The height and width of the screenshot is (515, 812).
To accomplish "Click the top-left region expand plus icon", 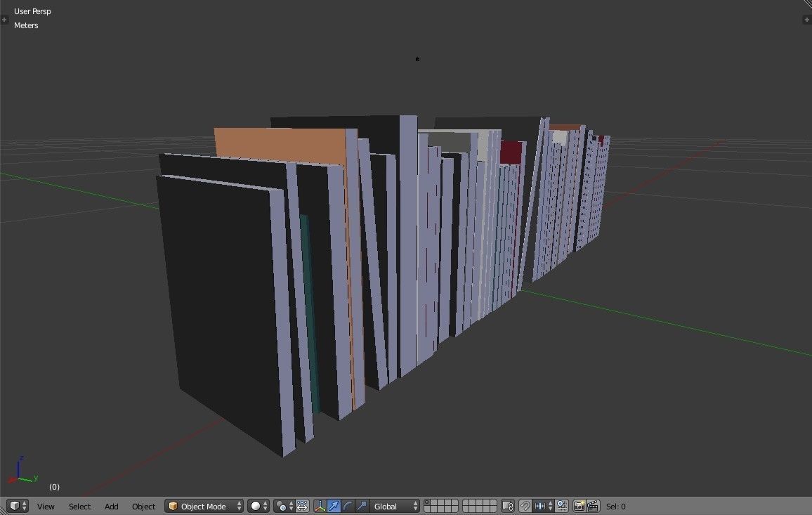I will [4, 20].
